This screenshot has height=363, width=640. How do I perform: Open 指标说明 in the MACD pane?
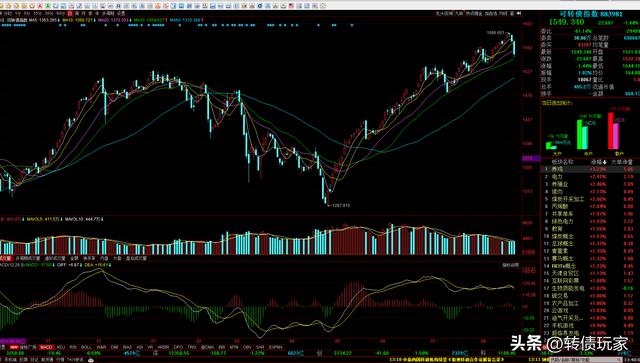(x=510, y=265)
